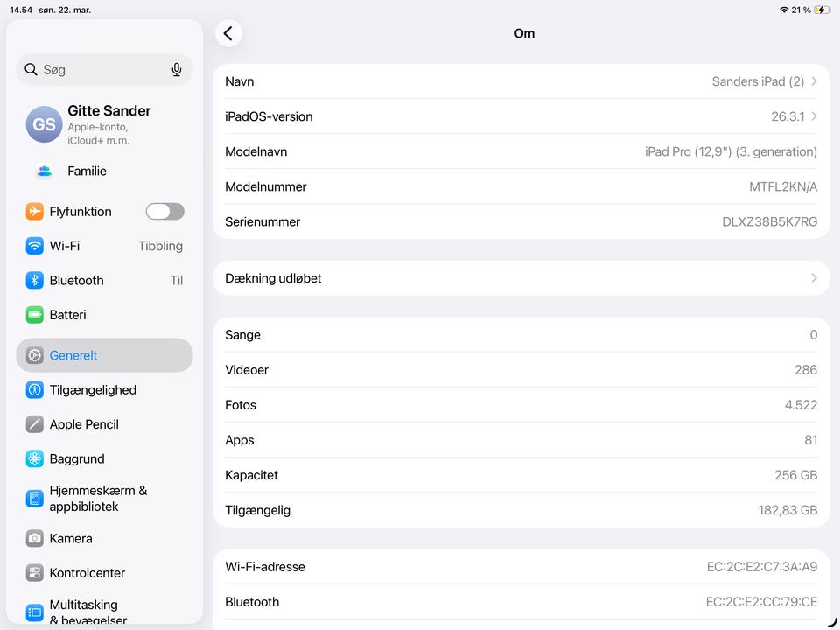
Task: Tap the Baggrund flower icon
Action: (x=35, y=458)
